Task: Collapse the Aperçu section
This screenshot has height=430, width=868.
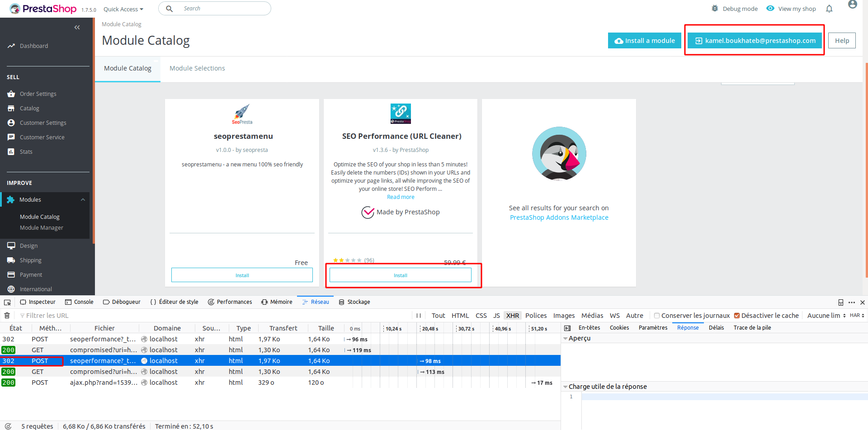Action: coord(566,338)
